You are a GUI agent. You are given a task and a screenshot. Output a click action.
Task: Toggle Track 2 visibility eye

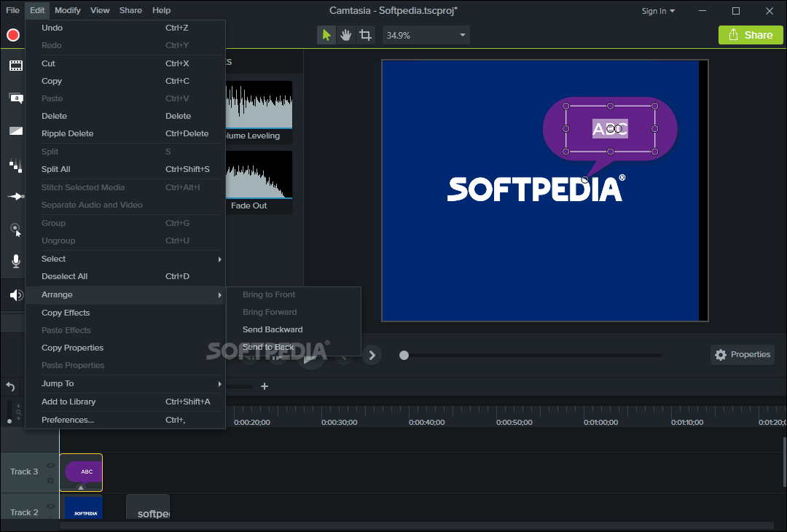point(51,506)
